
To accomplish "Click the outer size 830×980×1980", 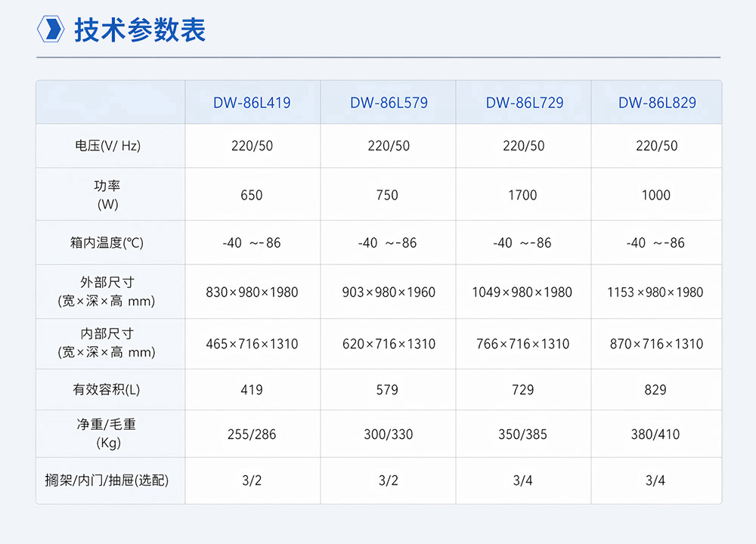I will (252, 292).
